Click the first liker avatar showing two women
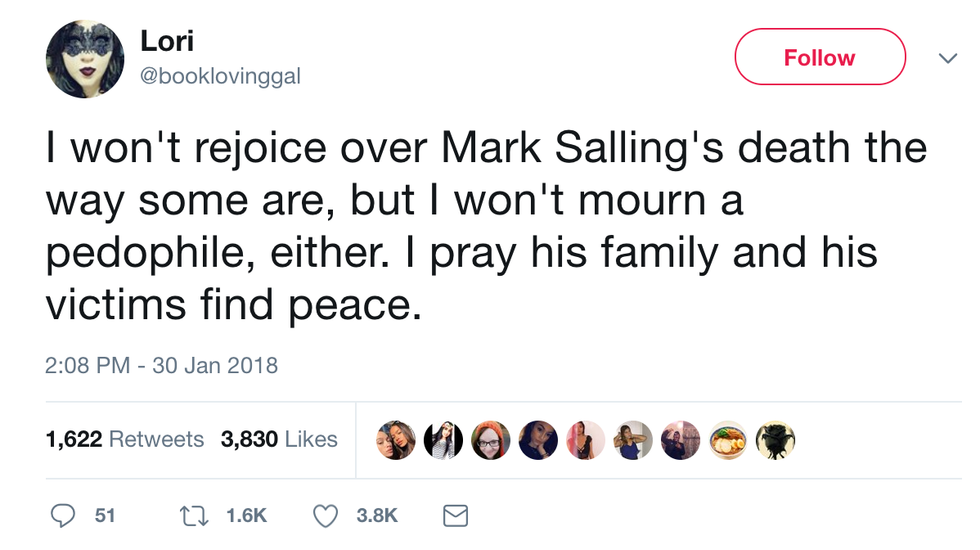This screenshot has width=980, height=550. 396,440
